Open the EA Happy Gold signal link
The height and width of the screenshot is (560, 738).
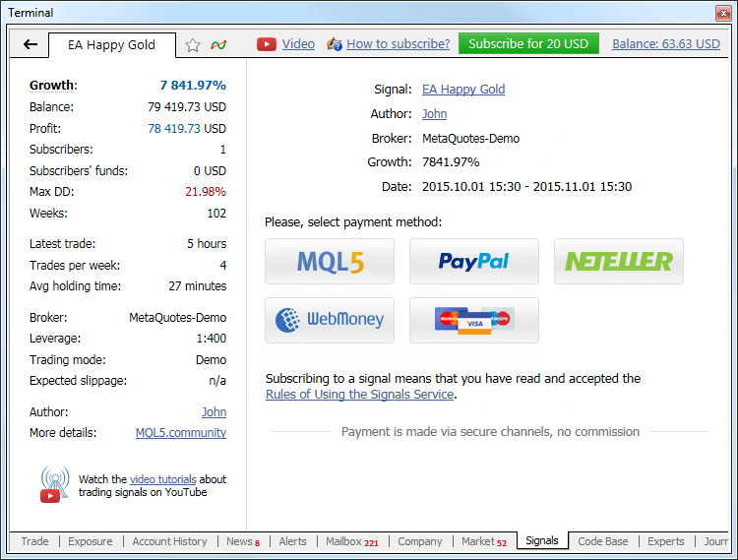pyautogui.click(x=463, y=89)
